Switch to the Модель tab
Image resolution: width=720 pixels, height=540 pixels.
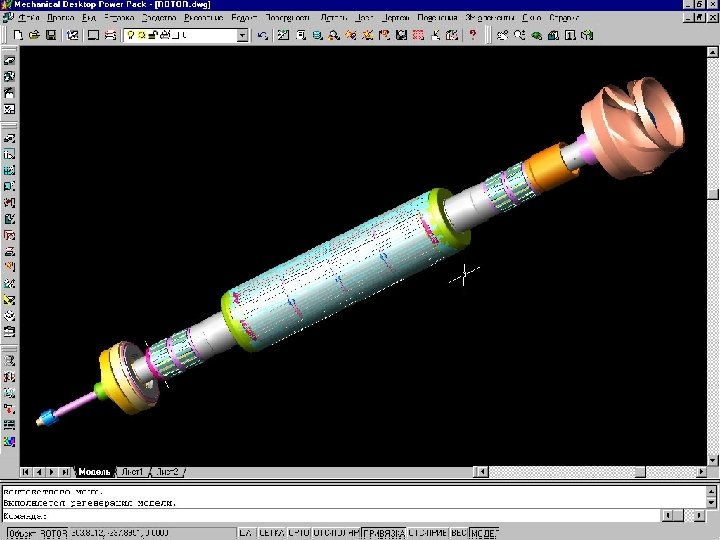[94, 472]
